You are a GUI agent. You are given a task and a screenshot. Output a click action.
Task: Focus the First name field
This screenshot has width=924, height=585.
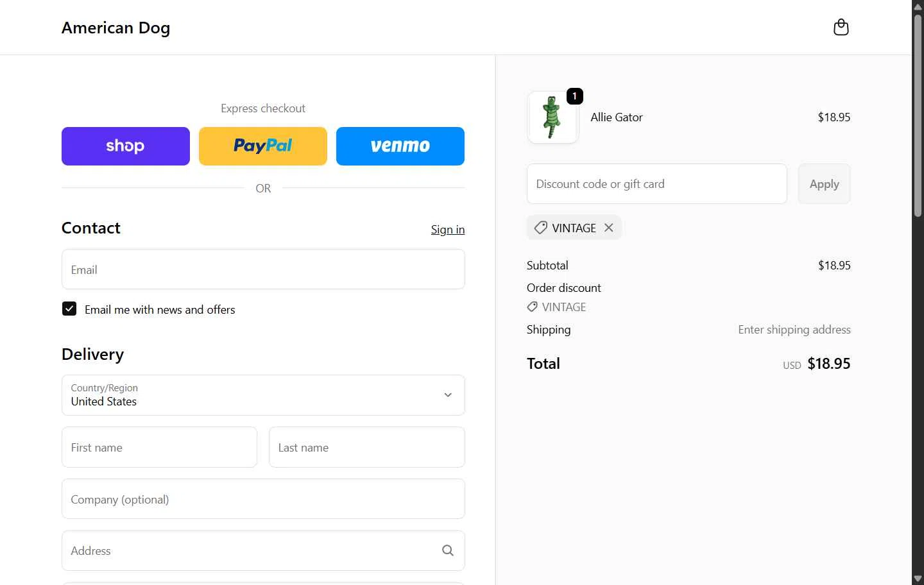pos(159,447)
